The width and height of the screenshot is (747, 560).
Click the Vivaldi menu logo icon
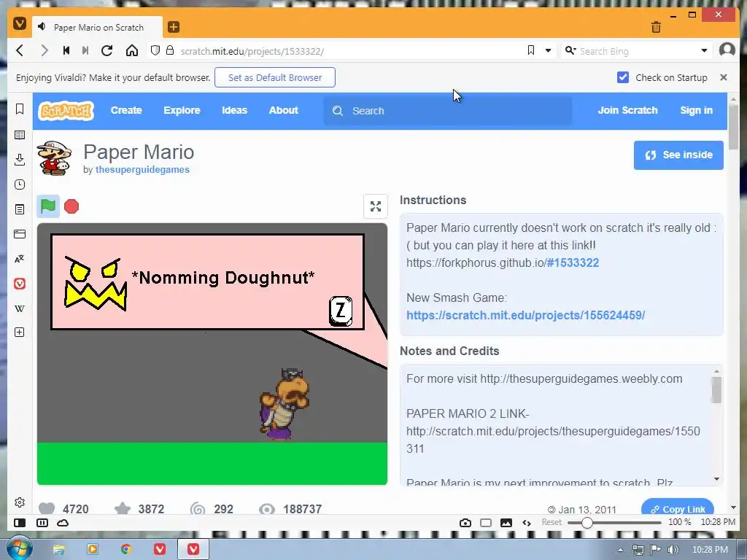[20, 23]
